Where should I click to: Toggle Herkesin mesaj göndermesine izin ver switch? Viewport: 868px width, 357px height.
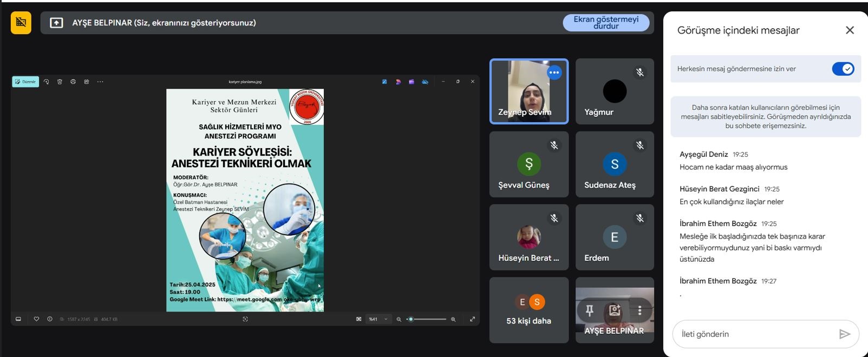click(843, 69)
